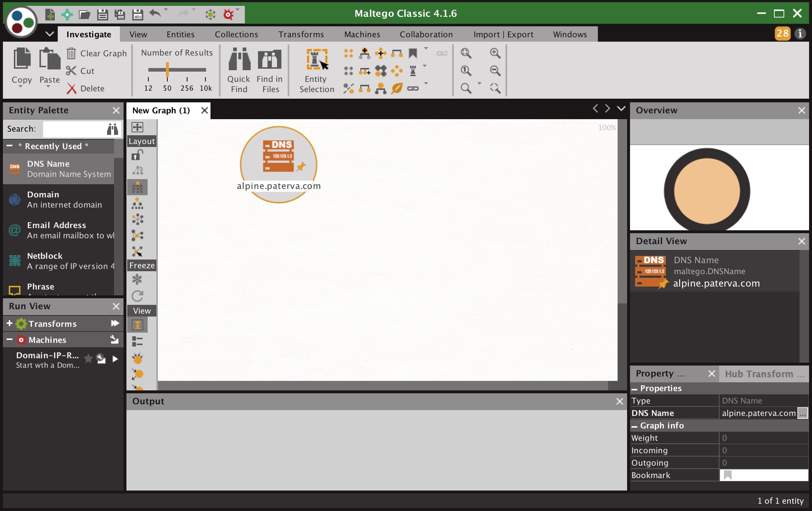The height and width of the screenshot is (511, 812).
Task: Toggle Freeze snowflake icon
Action: coord(137,280)
